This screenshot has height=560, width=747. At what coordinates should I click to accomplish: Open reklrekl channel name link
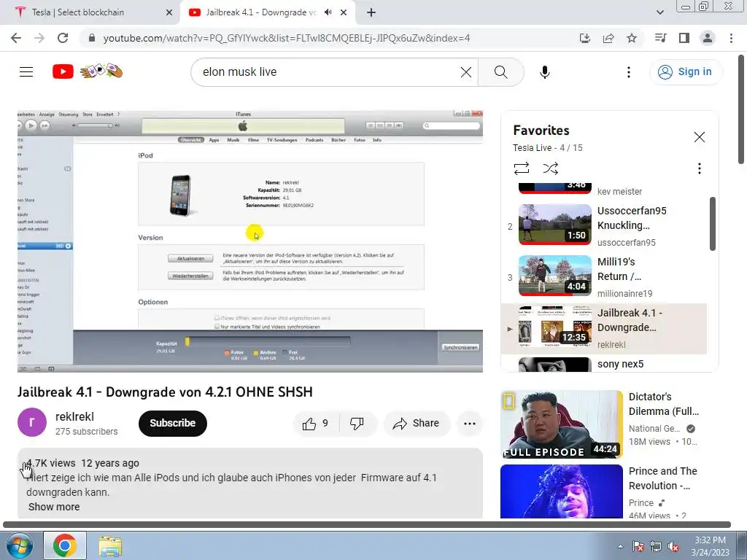(75, 416)
